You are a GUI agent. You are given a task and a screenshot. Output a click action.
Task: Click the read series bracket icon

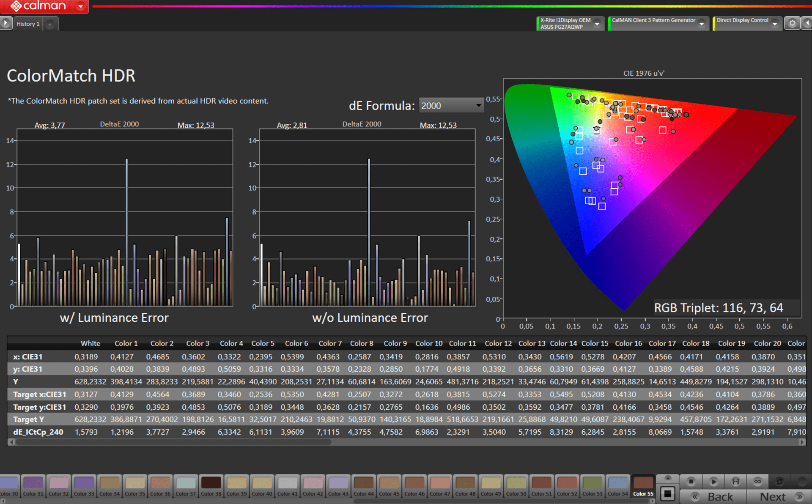coord(736,481)
